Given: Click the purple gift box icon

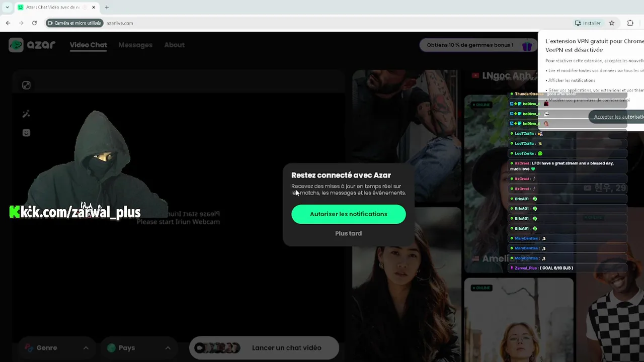Looking at the screenshot, I should (527, 46).
